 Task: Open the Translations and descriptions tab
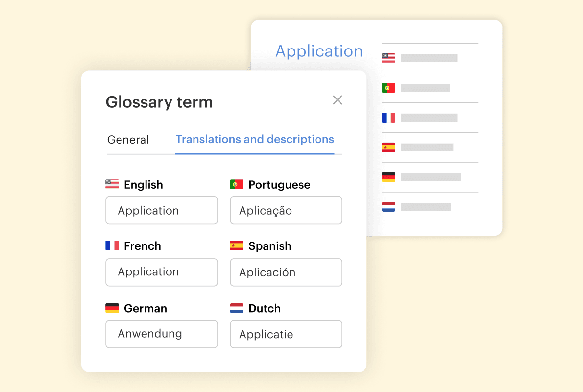tap(255, 140)
